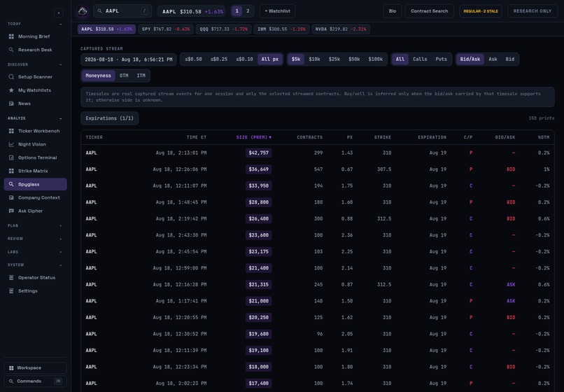Set premium filter to $25k
The image size is (564, 392).
coord(334,59)
